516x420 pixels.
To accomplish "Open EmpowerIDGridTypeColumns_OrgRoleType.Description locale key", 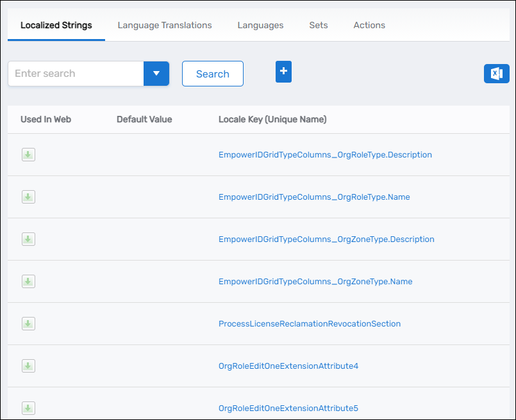I will pyautogui.click(x=325, y=154).
